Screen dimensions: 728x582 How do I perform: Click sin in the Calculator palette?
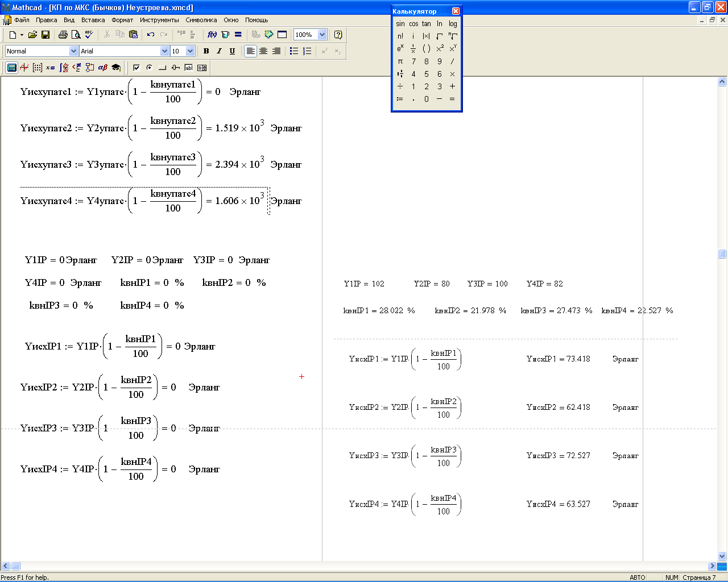tap(400, 24)
